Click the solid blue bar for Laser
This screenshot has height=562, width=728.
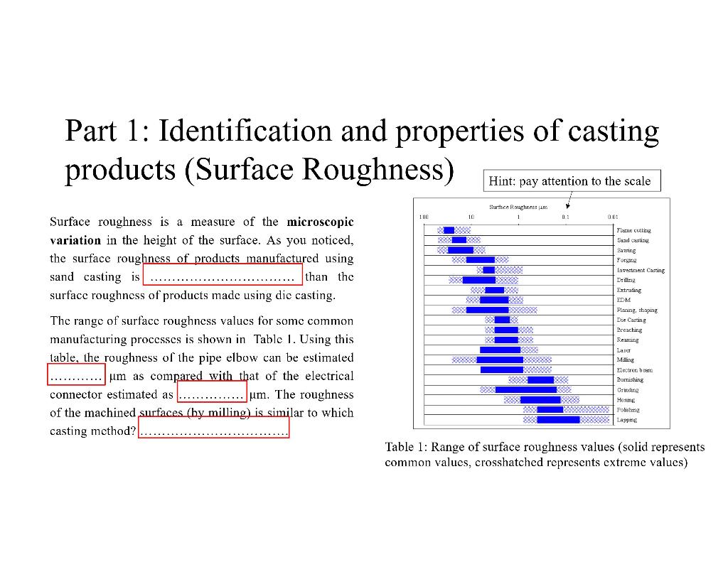(500, 350)
